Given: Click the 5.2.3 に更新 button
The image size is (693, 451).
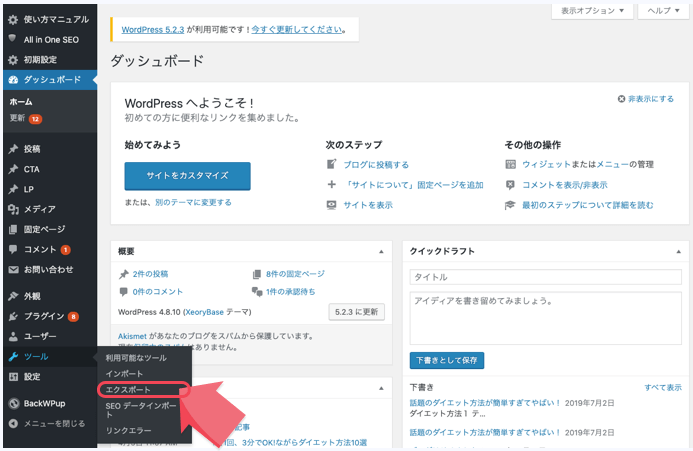Looking at the screenshot, I should tap(357, 312).
